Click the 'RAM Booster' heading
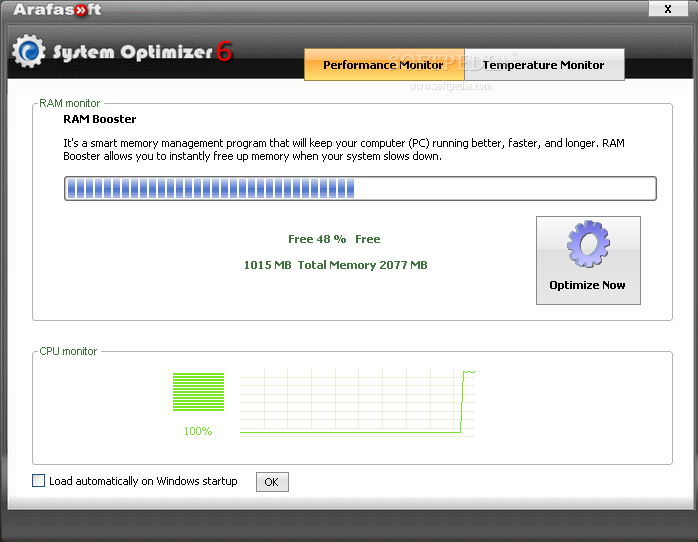698x542 pixels. click(100, 119)
